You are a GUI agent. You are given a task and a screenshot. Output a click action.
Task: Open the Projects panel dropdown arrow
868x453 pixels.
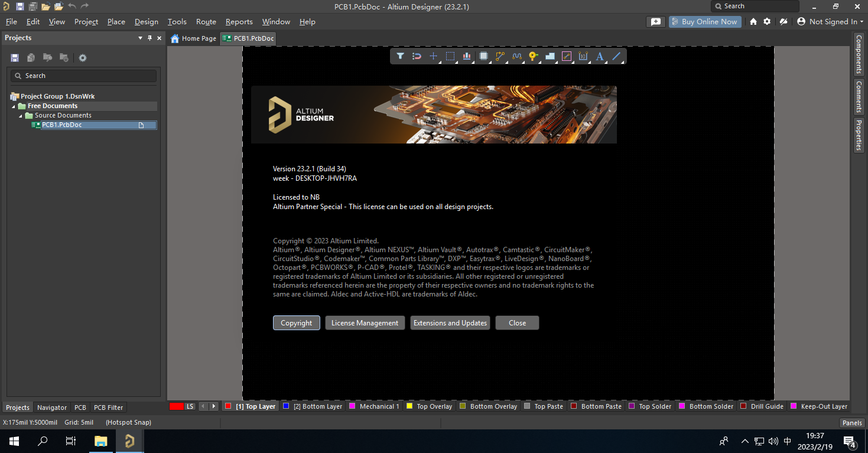[140, 38]
